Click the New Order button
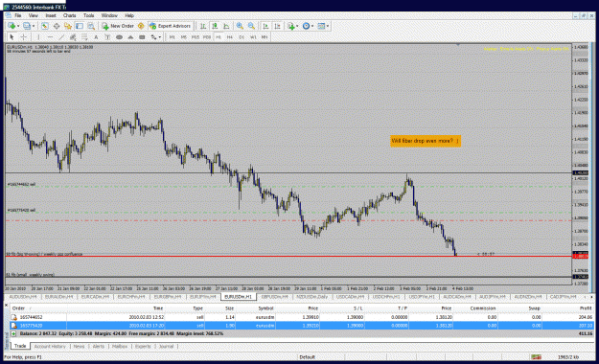 tap(118, 26)
